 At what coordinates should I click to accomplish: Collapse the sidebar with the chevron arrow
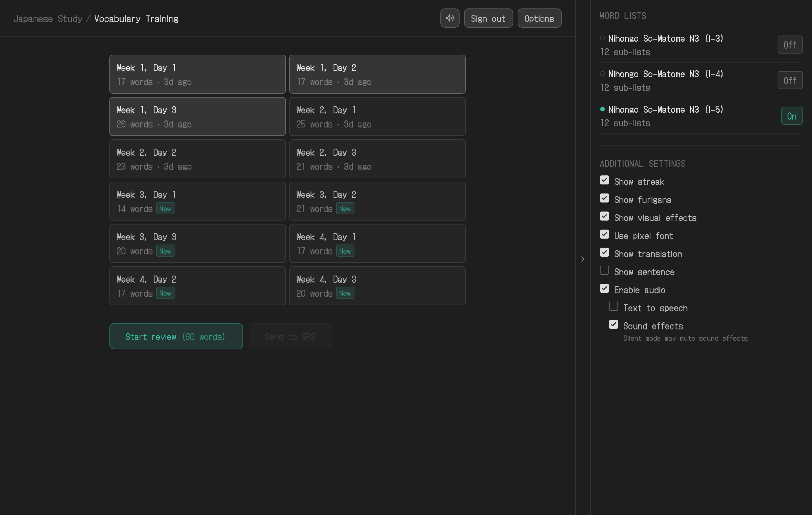(x=582, y=259)
